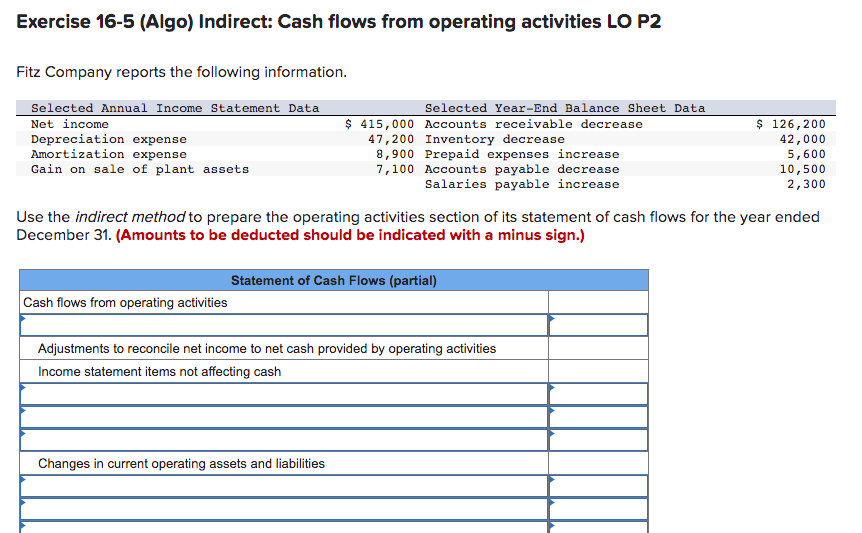Open first label dropdown under 'Income statement items not affecting cash'
This screenshot has width=862, height=533.
[x=284, y=395]
